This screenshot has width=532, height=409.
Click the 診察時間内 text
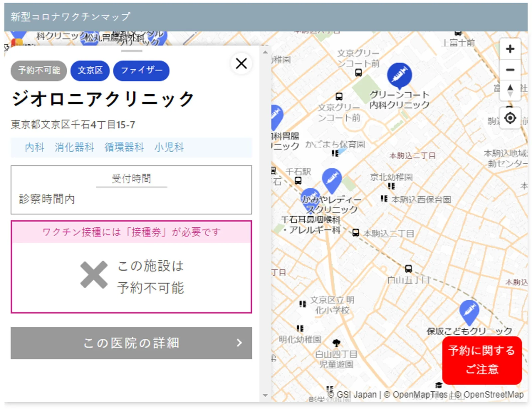click(47, 199)
